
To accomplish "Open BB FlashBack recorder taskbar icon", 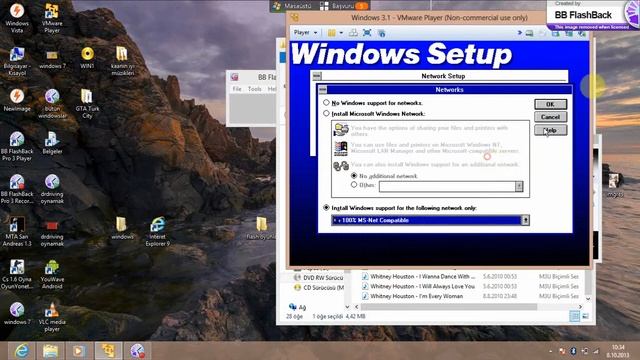I will click(x=138, y=351).
